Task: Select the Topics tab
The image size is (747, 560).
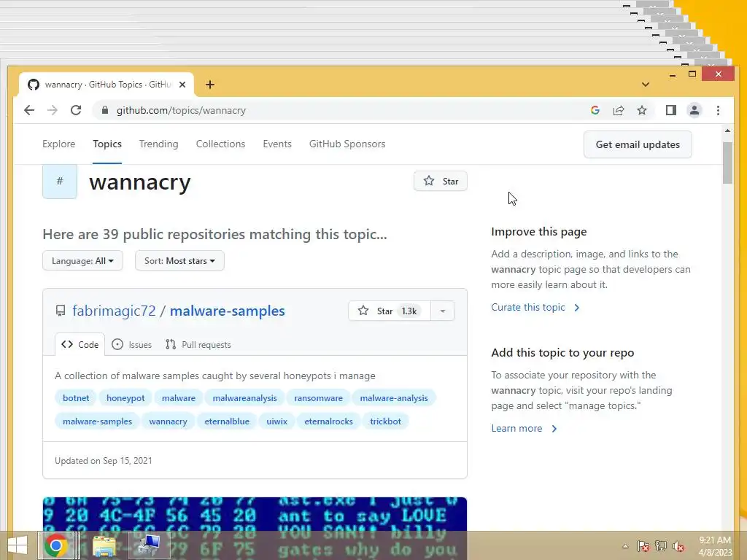Action: click(x=107, y=144)
